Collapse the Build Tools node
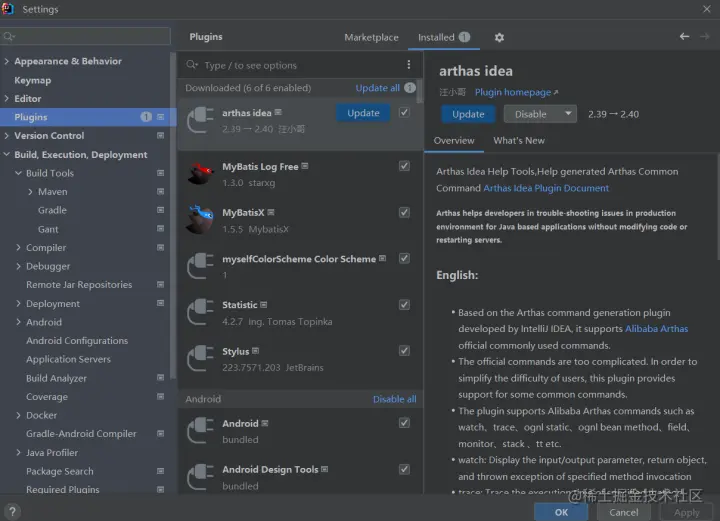The height and width of the screenshot is (521, 720). coord(18,173)
